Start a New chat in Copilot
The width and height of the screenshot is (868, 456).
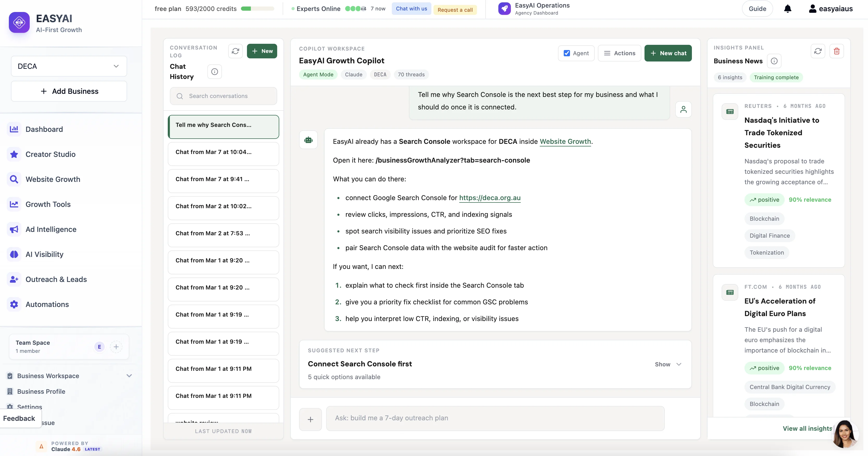click(x=668, y=53)
